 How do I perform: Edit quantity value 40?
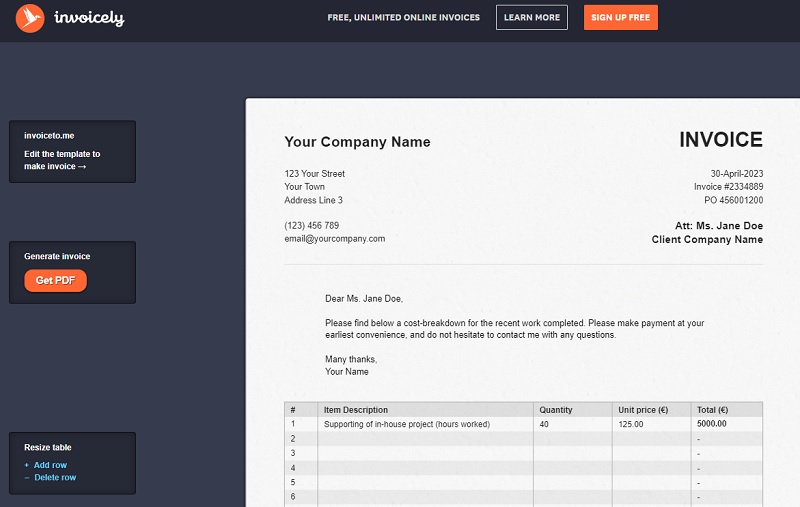544,424
